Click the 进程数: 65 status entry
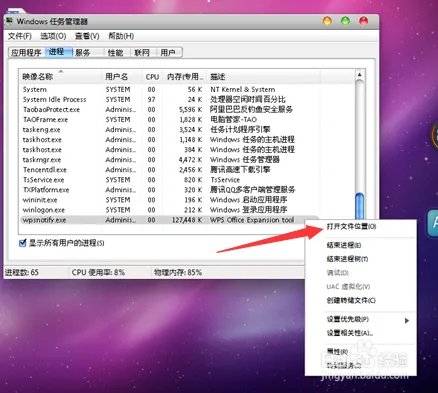 (22, 272)
